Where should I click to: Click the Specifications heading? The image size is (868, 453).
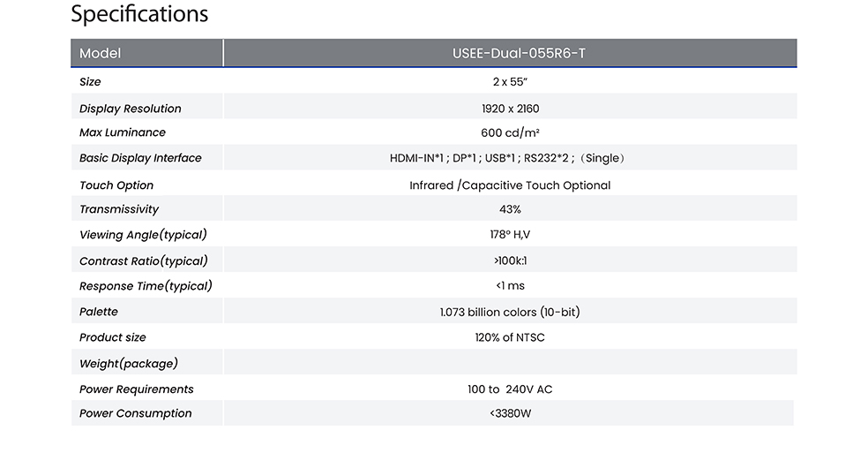[139, 14]
